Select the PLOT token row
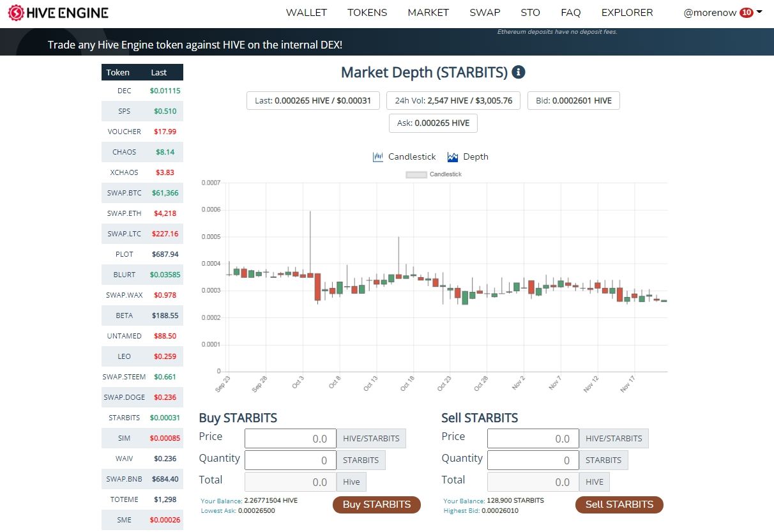Image resolution: width=774 pixels, height=532 pixels. [142, 254]
